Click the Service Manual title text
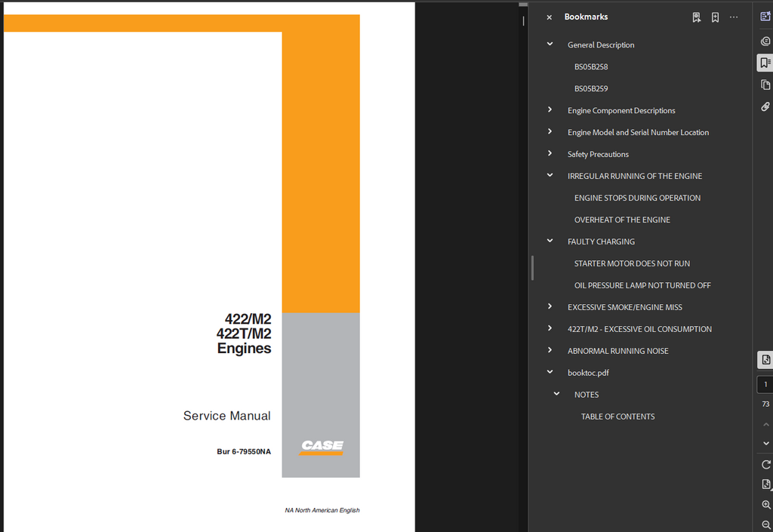The image size is (773, 532). 226,416
